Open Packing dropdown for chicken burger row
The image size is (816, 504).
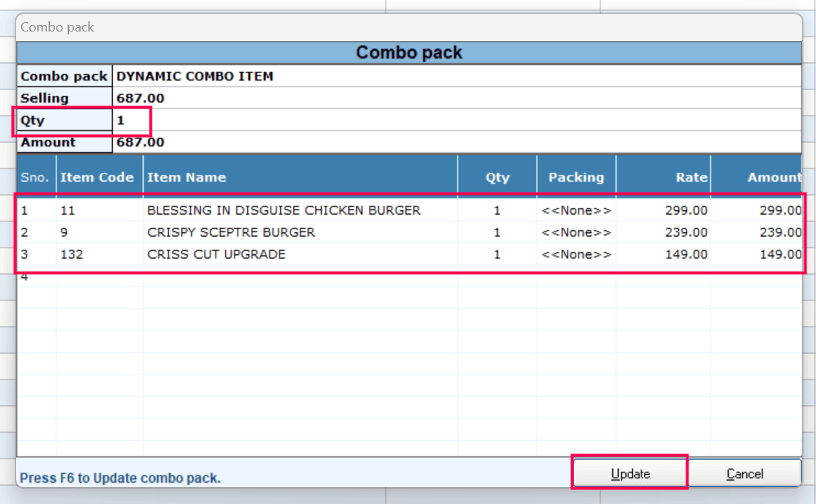pyautogui.click(x=576, y=210)
